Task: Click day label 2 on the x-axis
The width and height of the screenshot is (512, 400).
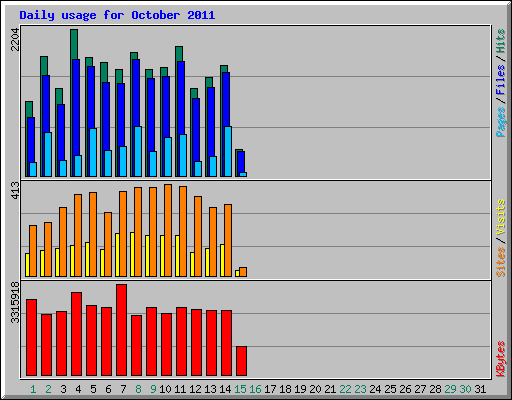Action: pos(48,389)
